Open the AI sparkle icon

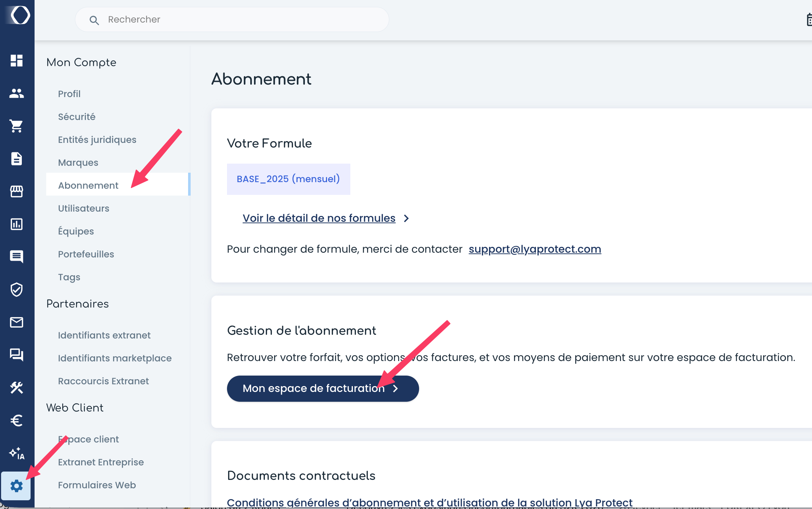[17, 453]
